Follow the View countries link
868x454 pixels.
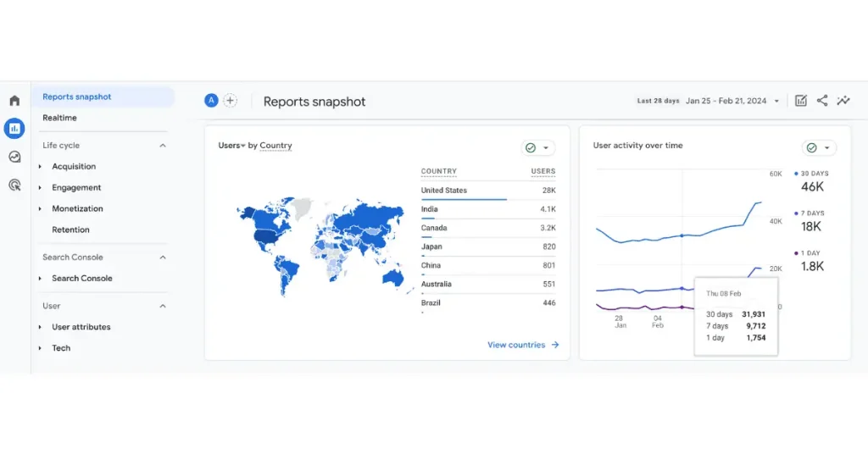tap(523, 345)
